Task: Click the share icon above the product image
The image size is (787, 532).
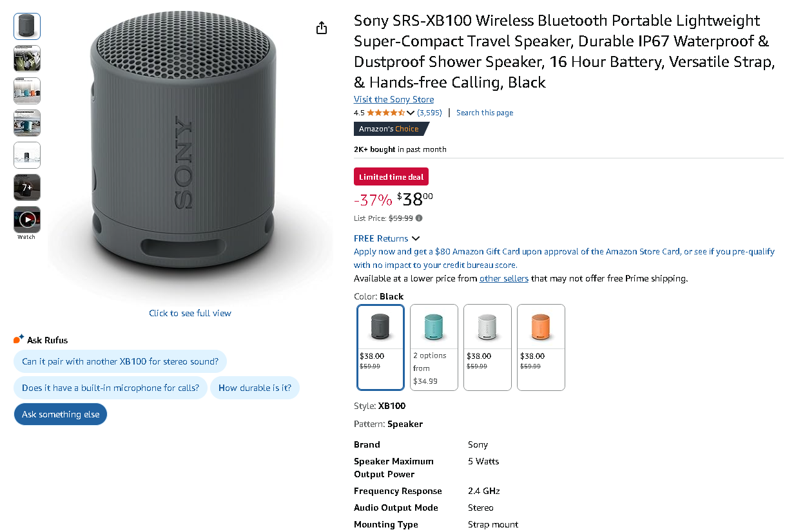Action: 321,28
